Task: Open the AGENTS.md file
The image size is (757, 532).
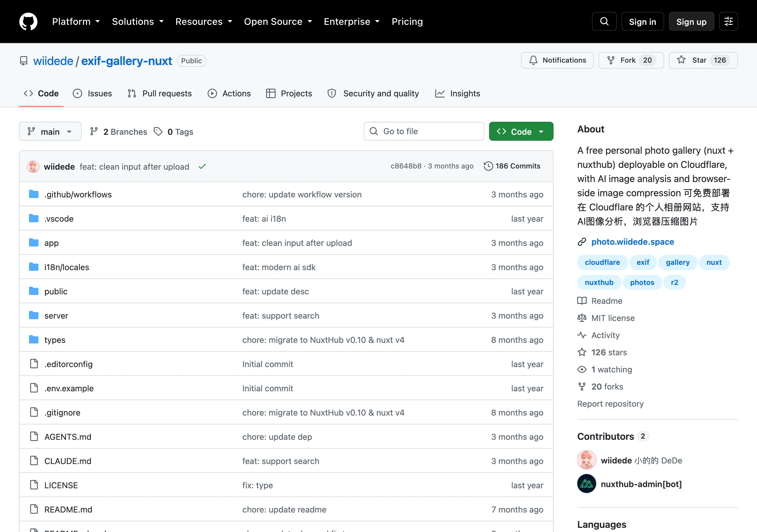Action: pyautogui.click(x=68, y=437)
